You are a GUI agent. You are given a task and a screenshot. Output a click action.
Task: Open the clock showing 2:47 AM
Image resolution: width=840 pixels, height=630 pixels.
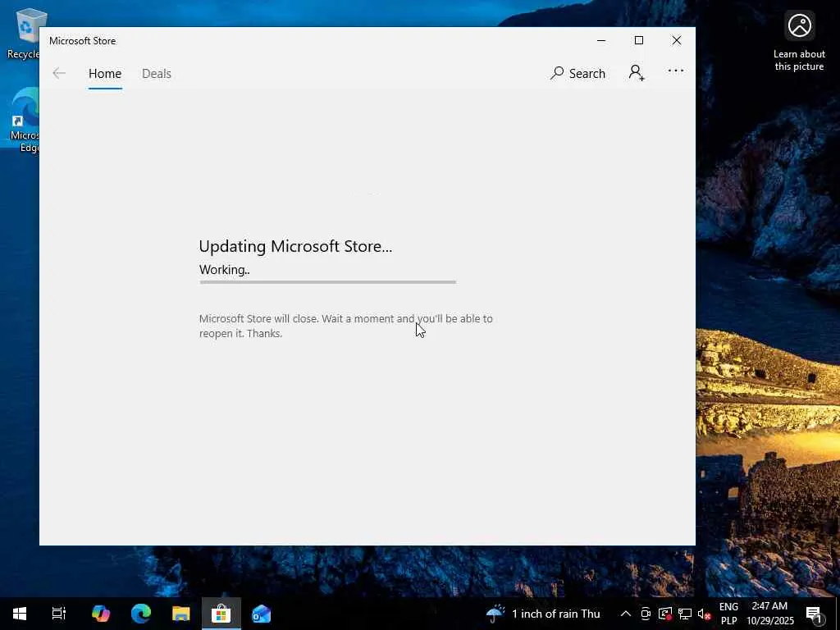tap(769, 614)
